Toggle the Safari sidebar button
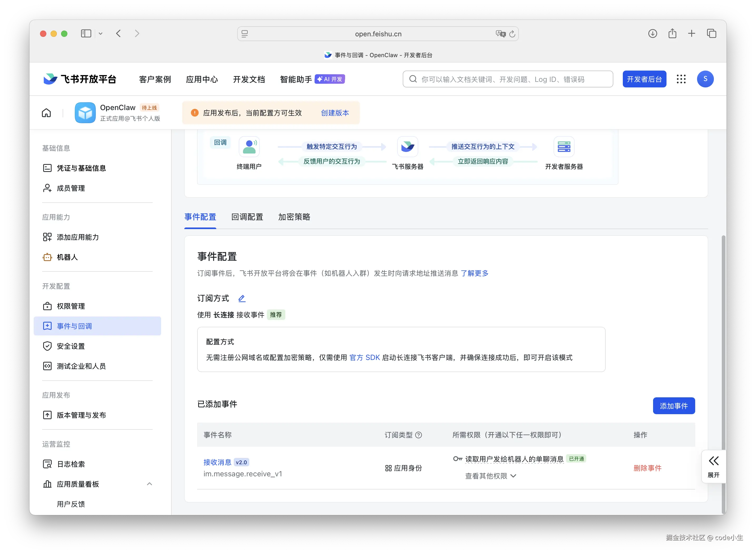 (x=86, y=33)
